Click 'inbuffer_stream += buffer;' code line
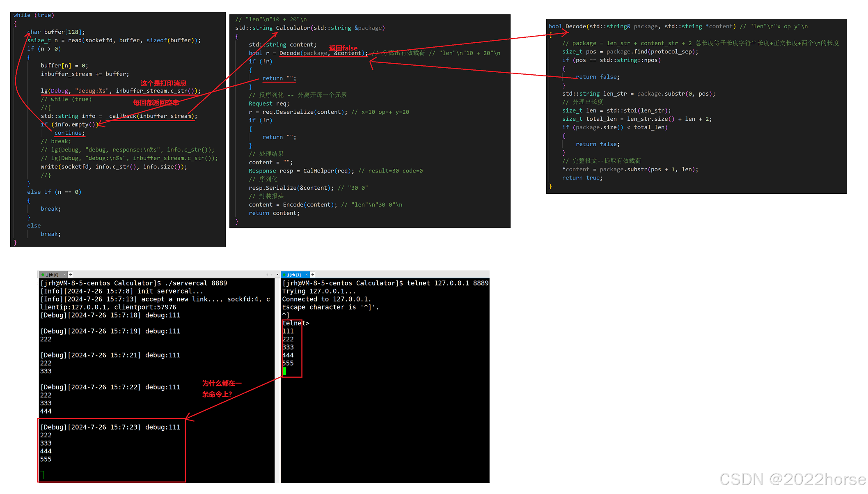868x494 pixels. [x=85, y=74]
